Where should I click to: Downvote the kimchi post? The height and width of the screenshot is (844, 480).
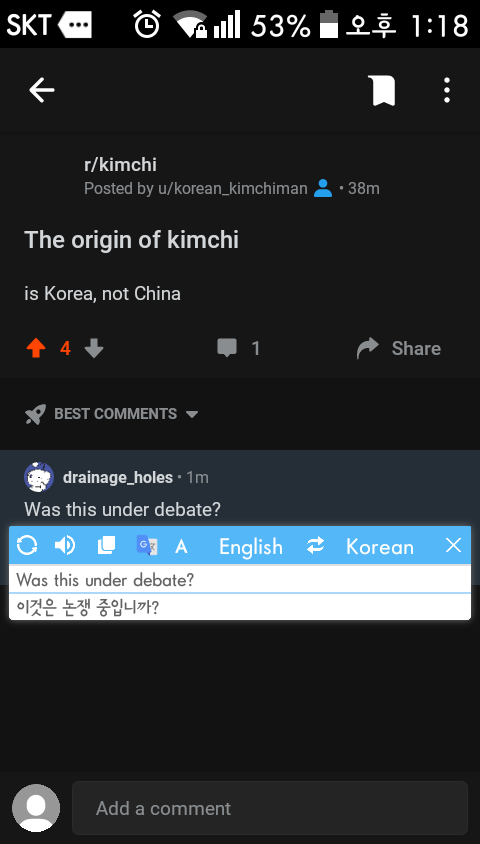[94, 348]
